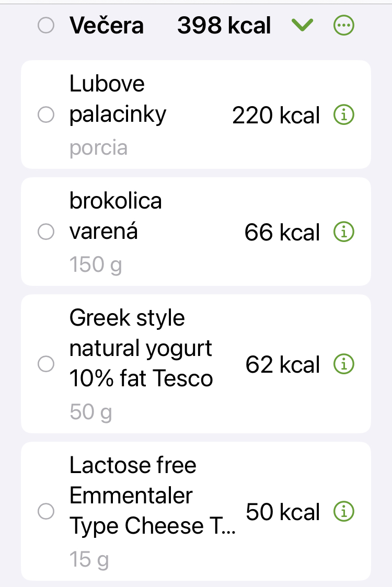Tap the 398 kcal meal total
The image size is (392, 587).
(x=224, y=25)
